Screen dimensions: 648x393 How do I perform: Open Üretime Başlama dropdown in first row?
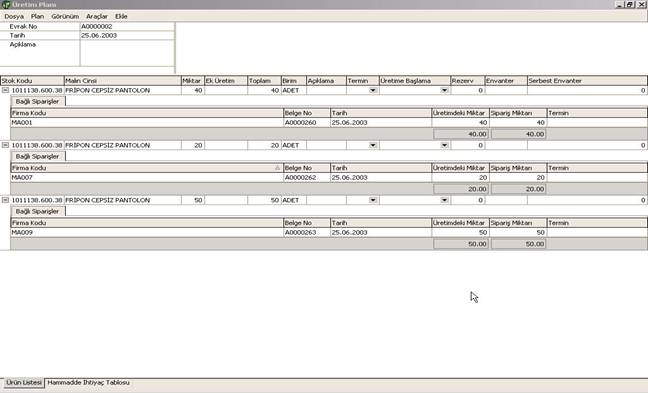(x=444, y=90)
